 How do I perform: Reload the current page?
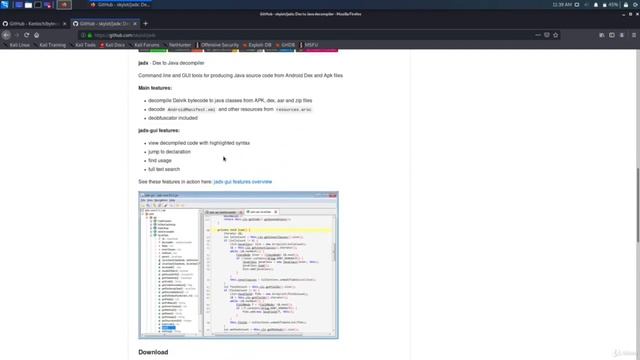click(27, 35)
